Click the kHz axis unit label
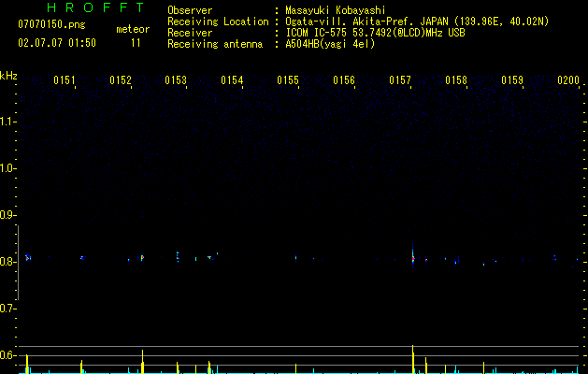This screenshot has width=588, height=374. (x=8, y=76)
